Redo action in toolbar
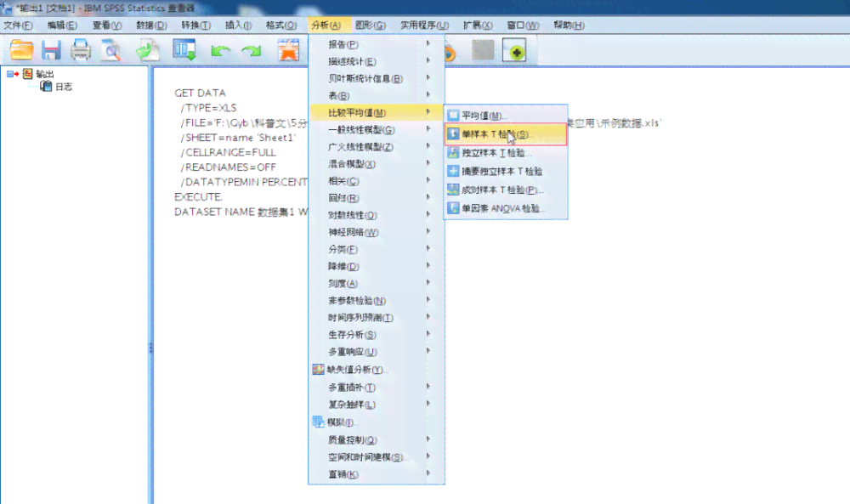 (252, 52)
